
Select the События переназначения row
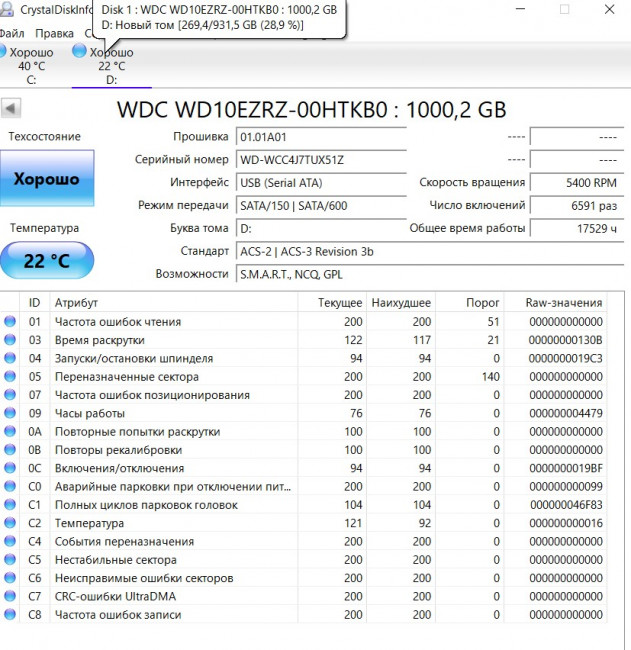303,541
